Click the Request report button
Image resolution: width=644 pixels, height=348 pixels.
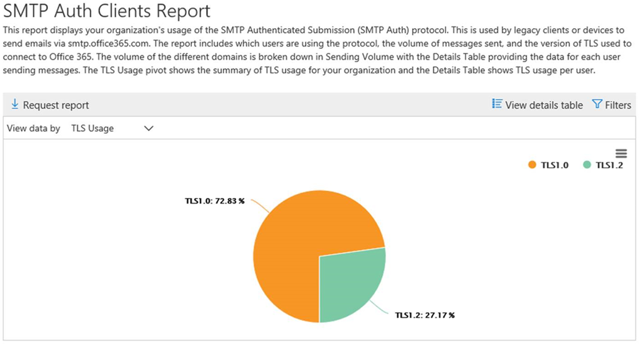click(x=50, y=105)
